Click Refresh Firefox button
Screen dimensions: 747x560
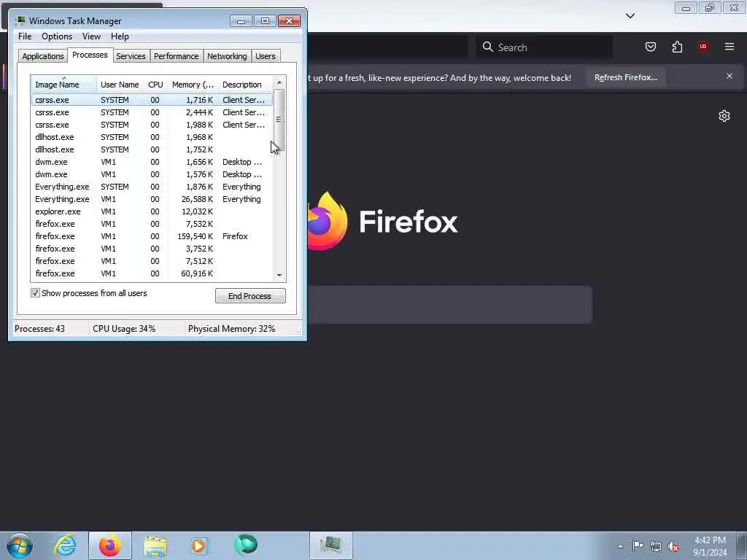(625, 77)
